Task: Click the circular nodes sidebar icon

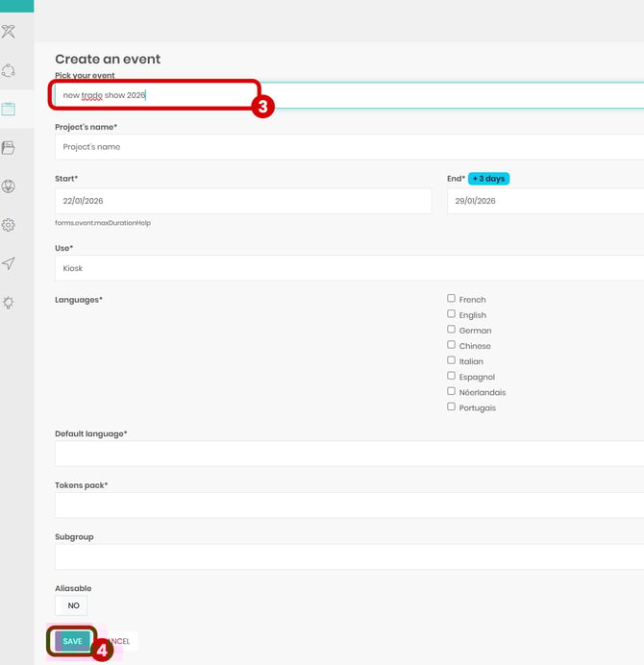Action: [x=9, y=70]
